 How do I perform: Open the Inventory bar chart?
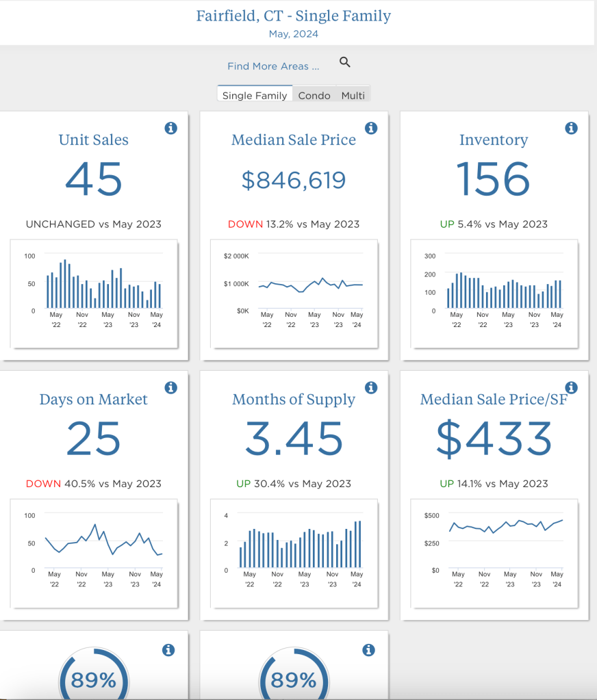point(494,293)
